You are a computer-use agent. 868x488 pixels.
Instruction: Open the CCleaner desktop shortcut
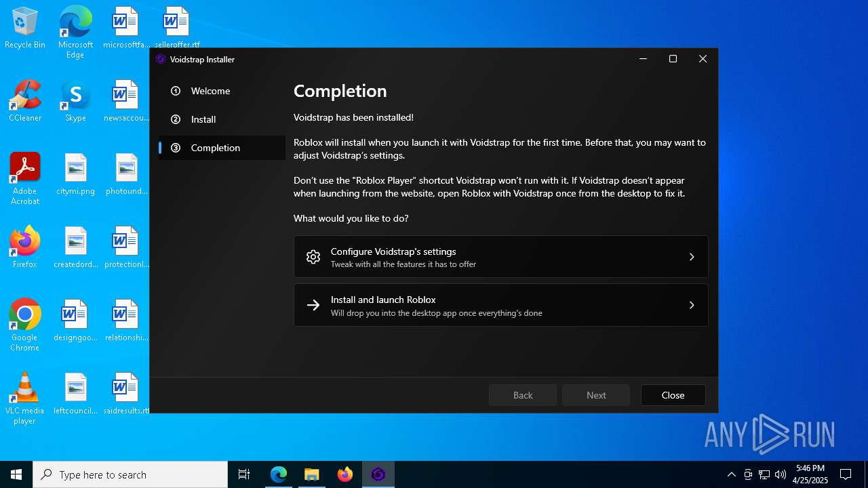25,101
